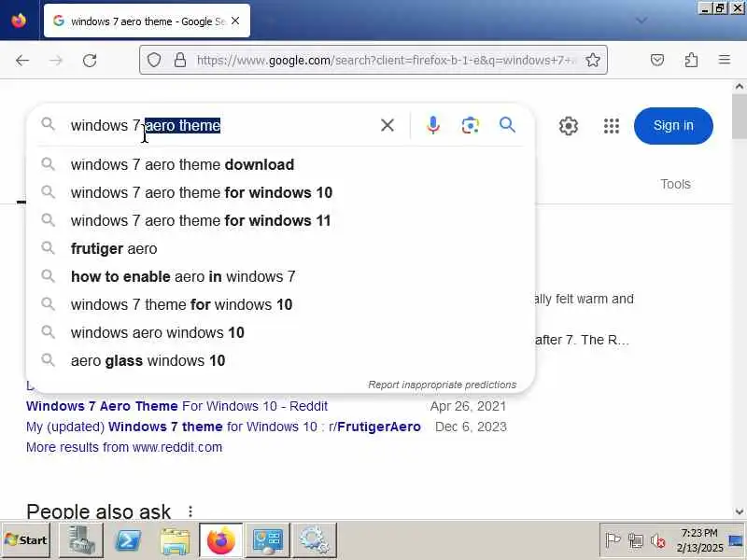Viewport: 747px width, 560px height.
Task: Open the clock showing 7:23 PM
Action: [x=699, y=540]
